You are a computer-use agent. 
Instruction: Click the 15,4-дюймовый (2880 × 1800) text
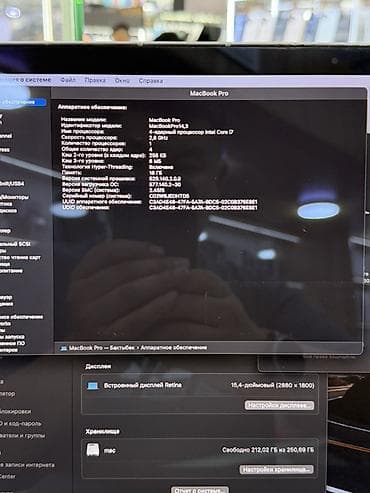click(x=272, y=385)
